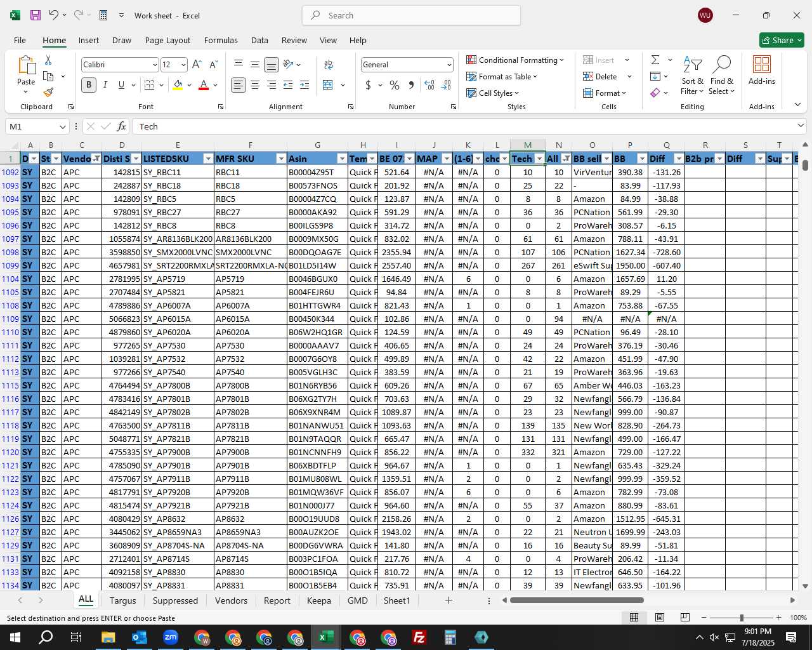Click the Decrease Decimal icon
This screenshot has width=812, height=650.
(446, 85)
